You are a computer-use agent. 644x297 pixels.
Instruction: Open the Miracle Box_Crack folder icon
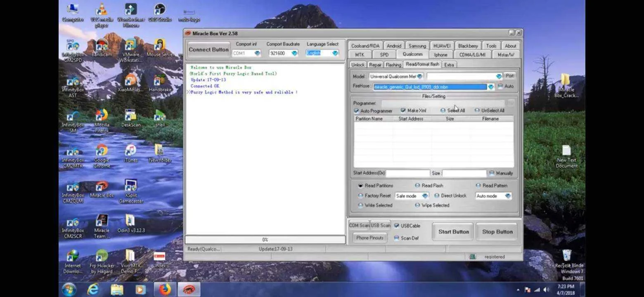(x=566, y=86)
